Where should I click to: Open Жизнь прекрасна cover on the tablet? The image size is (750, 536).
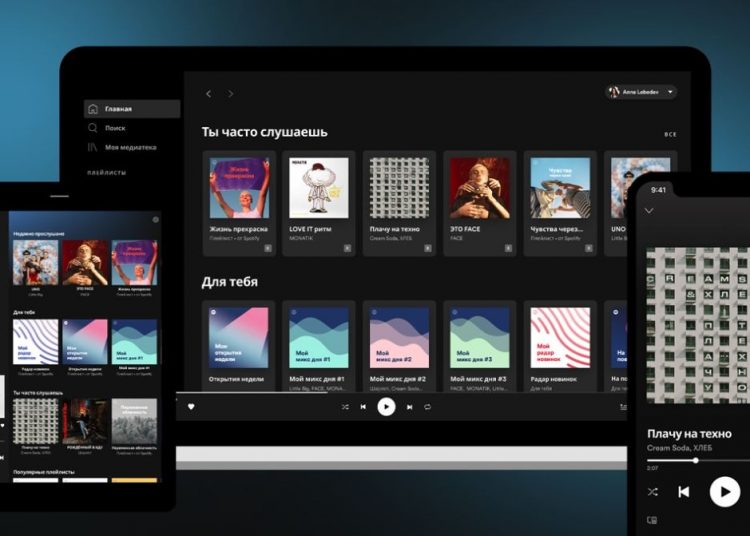(134, 263)
